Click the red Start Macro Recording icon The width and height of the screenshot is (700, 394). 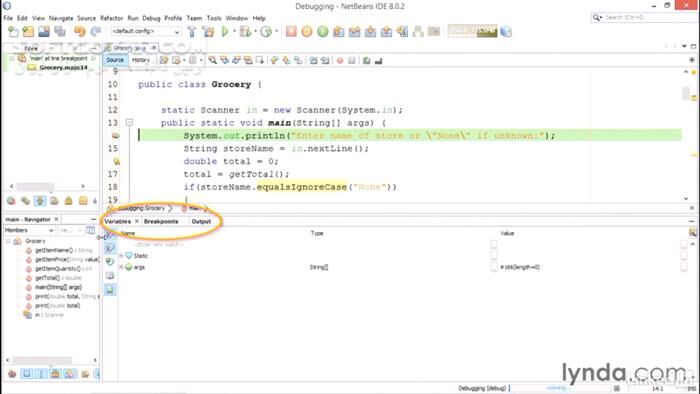340,60
